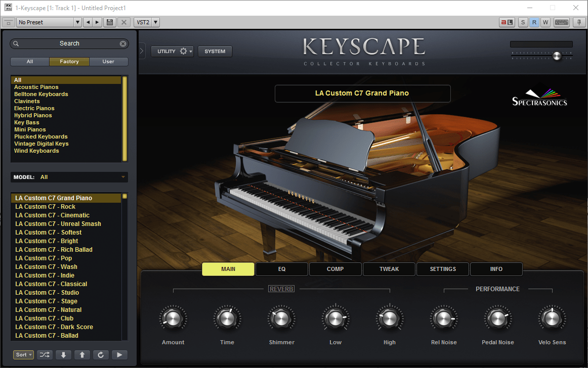Click the Velo Sens knob
This screenshot has width=588, height=368.
tap(552, 319)
